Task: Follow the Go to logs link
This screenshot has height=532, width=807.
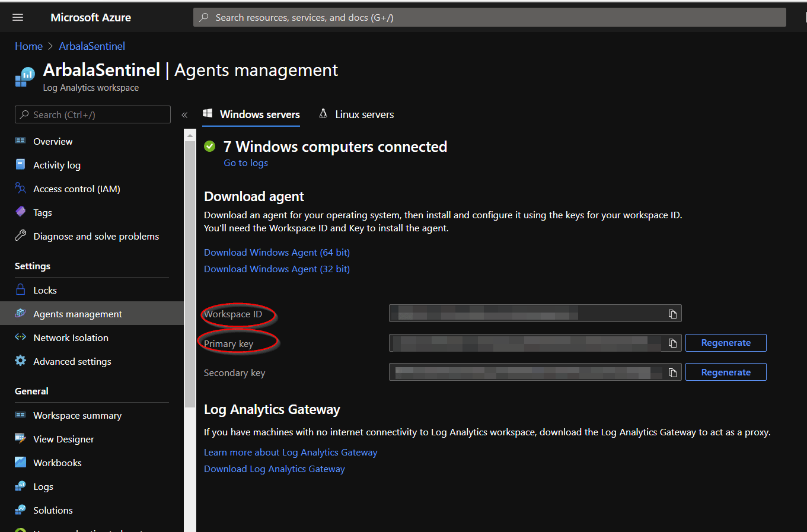Action: click(x=245, y=163)
